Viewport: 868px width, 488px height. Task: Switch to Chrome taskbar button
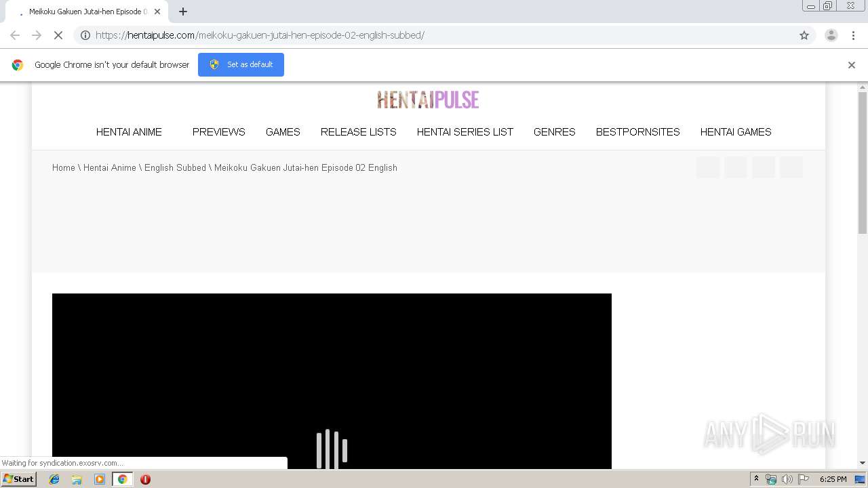123,479
